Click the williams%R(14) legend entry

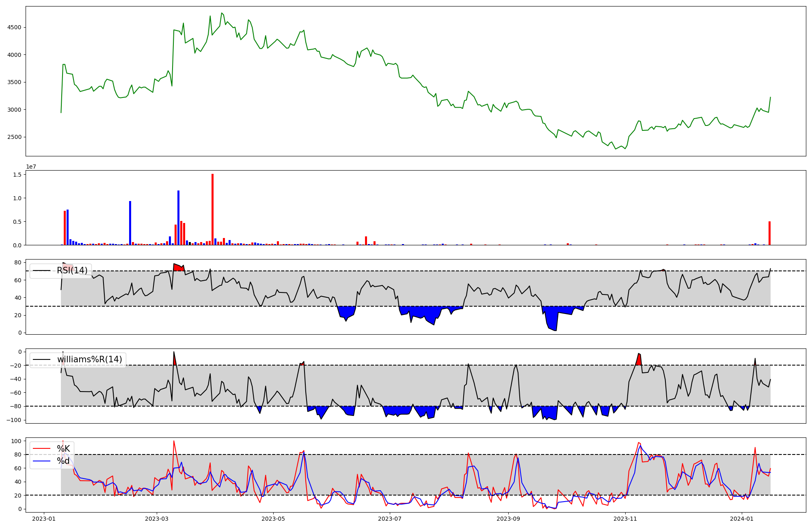[x=89, y=359]
